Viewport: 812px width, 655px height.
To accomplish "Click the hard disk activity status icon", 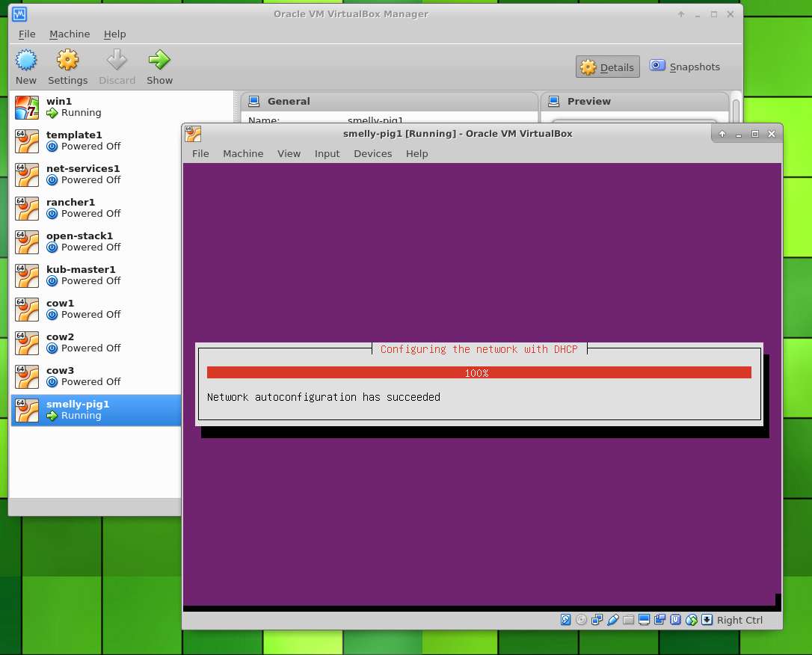I will pos(565,620).
